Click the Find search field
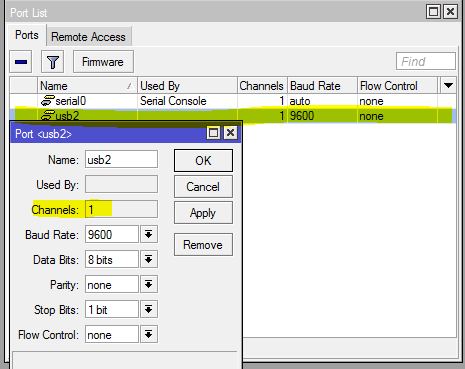The width and height of the screenshot is (465, 369). point(426,61)
